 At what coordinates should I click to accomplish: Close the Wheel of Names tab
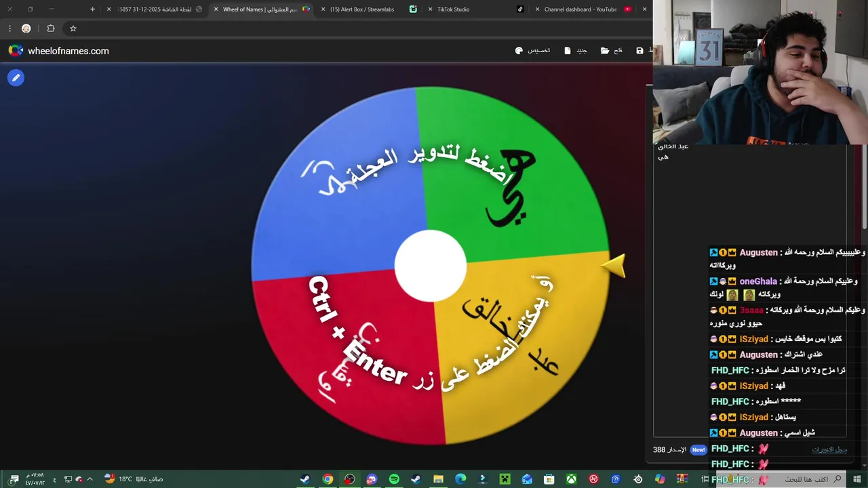point(216,9)
